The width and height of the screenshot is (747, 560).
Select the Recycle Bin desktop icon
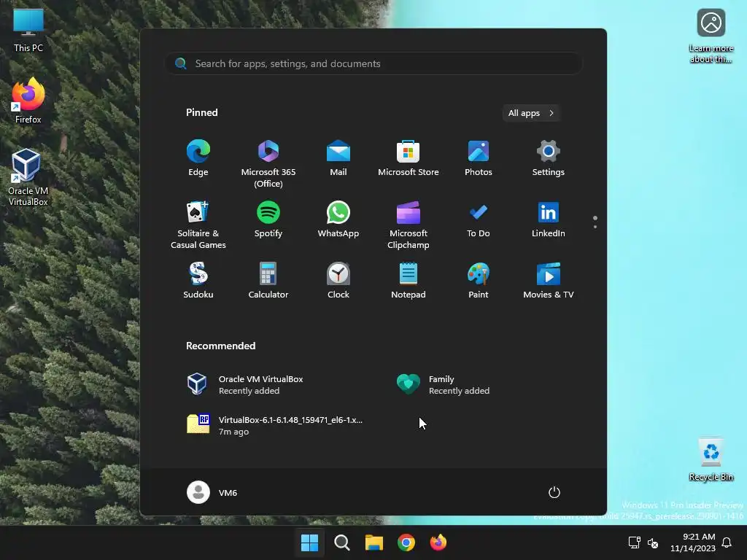(x=711, y=459)
